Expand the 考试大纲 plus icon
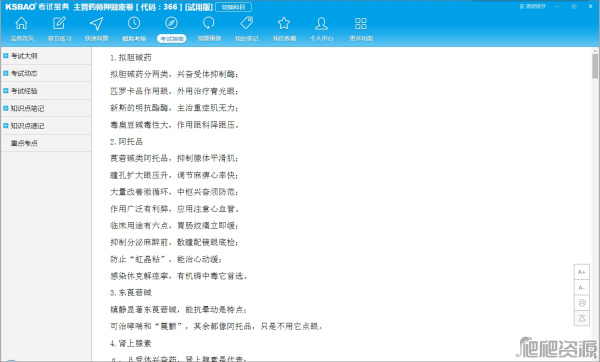Screen dimensions: 600x362 5,56
